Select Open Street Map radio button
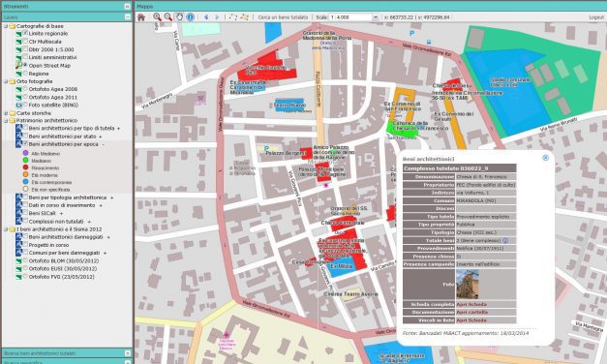 click(x=25, y=65)
